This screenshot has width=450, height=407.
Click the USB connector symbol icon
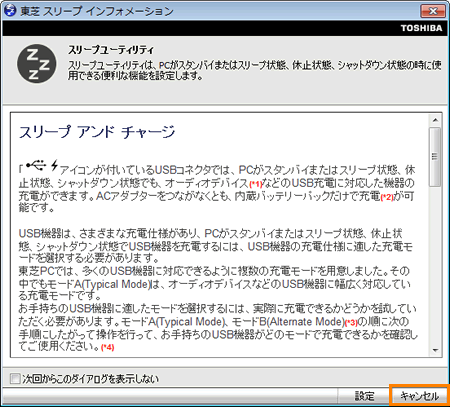pos(36,165)
